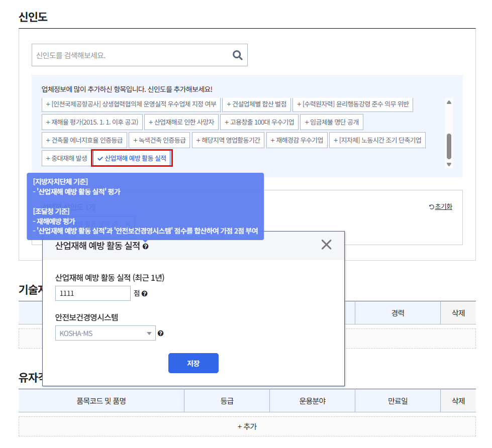This screenshot has width=492, height=448.
Task: Add the 중대재해 발생 tag
Action: point(66,158)
